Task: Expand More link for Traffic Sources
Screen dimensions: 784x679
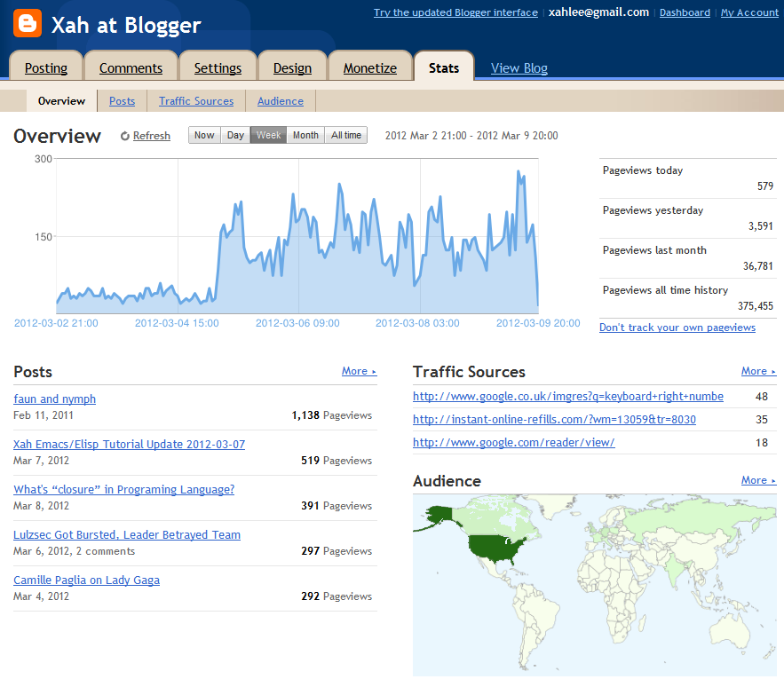Action: pos(758,371)
